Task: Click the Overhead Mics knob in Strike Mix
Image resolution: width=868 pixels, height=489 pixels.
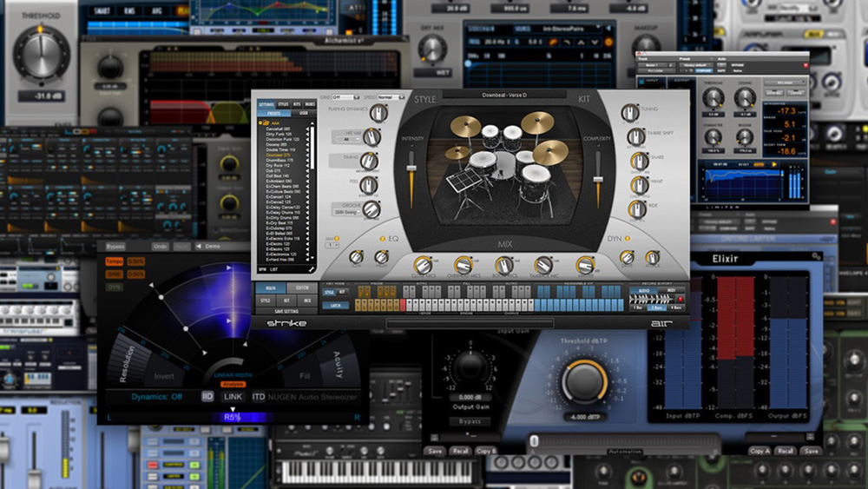Action: coord(463,265)
